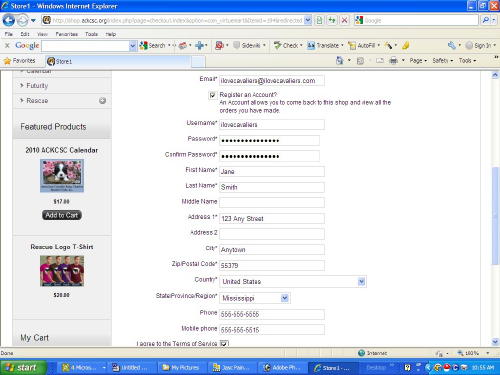Screen dimensions: 500x375
Task: Open the command bar Tools dropdown
Action: tap(467, 61)
